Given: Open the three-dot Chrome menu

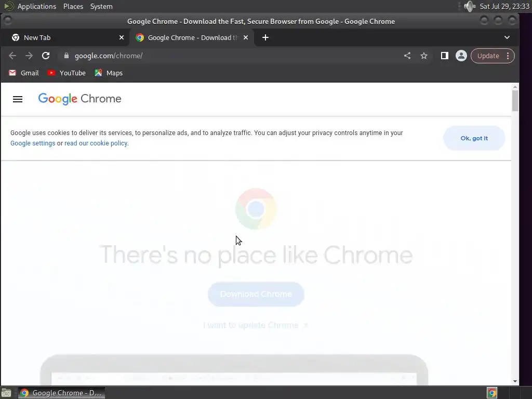Looking at the screenshot, I should click(508, 56).
